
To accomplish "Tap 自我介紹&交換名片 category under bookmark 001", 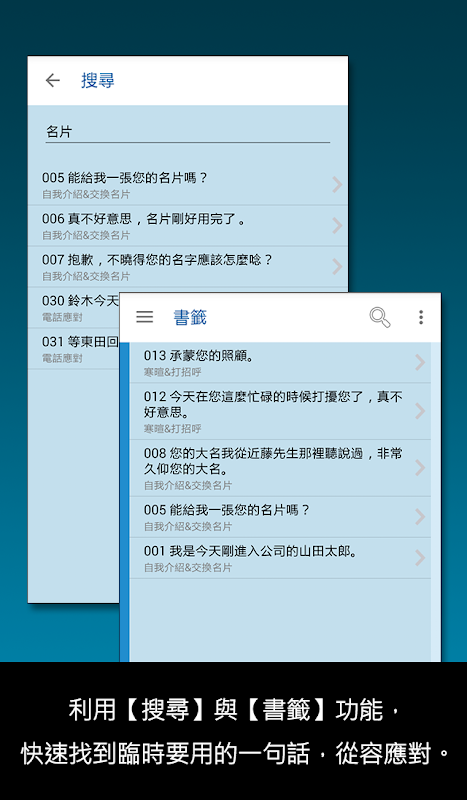I will tap(188, 567).
